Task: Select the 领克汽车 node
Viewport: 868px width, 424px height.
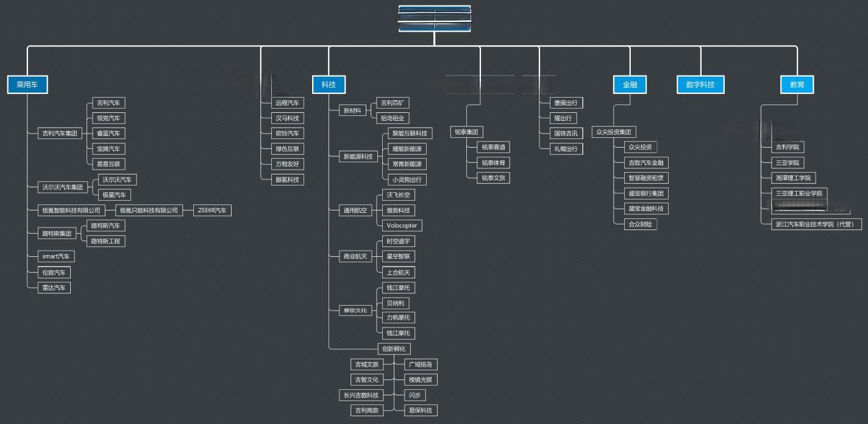Action: tap(108, 118)
